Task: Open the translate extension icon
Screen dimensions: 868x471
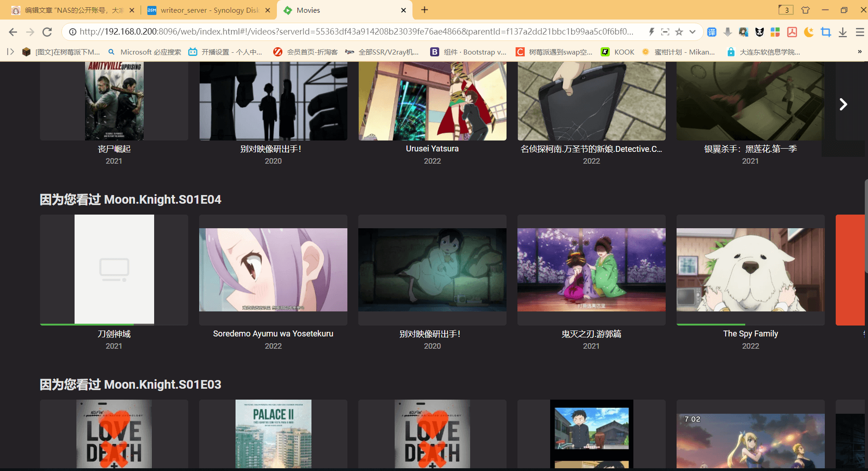Action: tap(712, 32)
